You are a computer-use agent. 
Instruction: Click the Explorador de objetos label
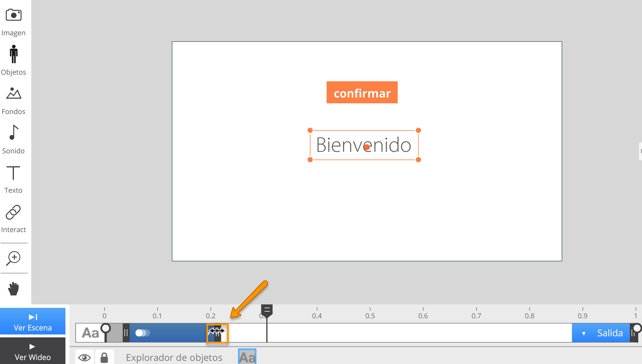point(174,358)
